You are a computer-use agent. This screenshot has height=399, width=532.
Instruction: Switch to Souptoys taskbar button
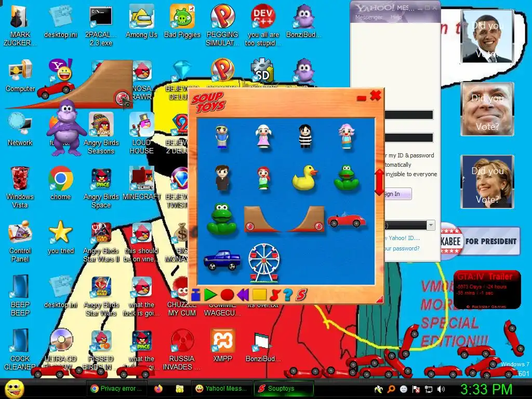(283, 389)
